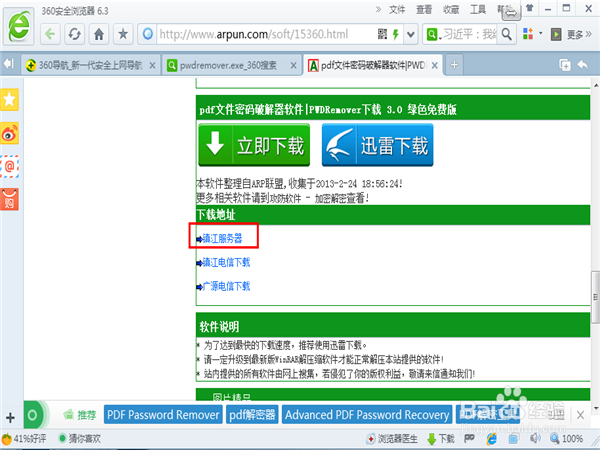This screenshot has height=450, width=600.
Task: Click the pdf解密器 suggestion button
Action: (252, 415)
